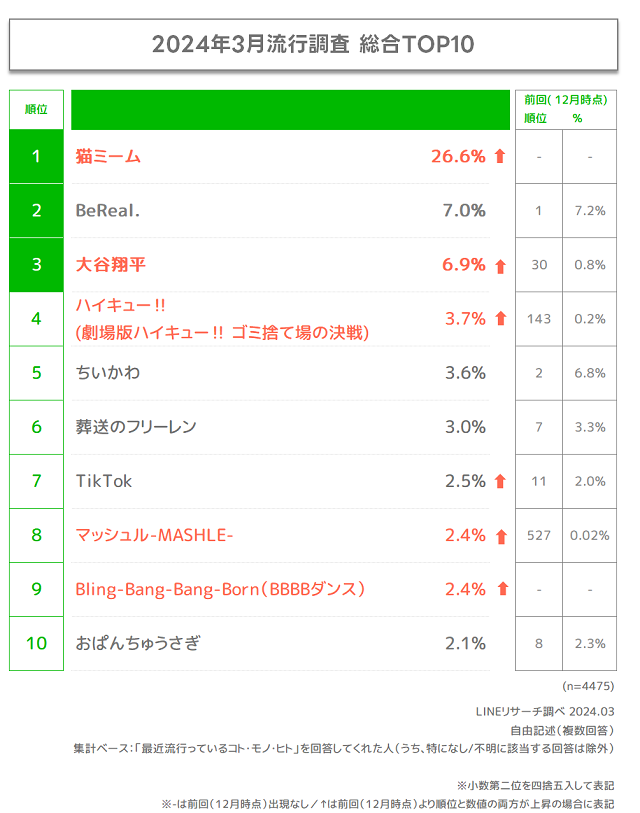Click the up arrow next to 大谷翔平 6.9%
Screen dimensions: 640x813
(x=500, y=266)
